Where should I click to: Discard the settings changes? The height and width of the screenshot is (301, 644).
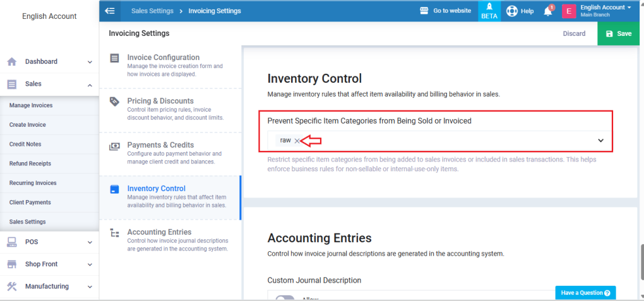[574, 33]
